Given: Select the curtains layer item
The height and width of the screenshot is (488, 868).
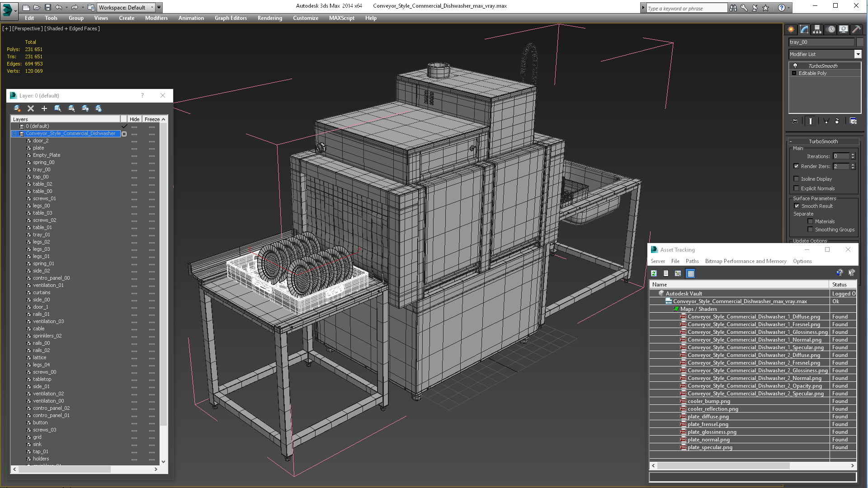Looking at the screenshot, I should 42,292.
